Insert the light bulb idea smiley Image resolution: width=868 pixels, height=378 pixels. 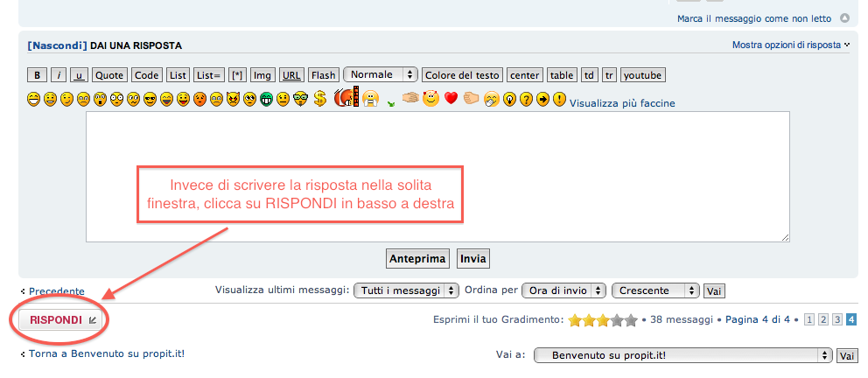point(509,99)
